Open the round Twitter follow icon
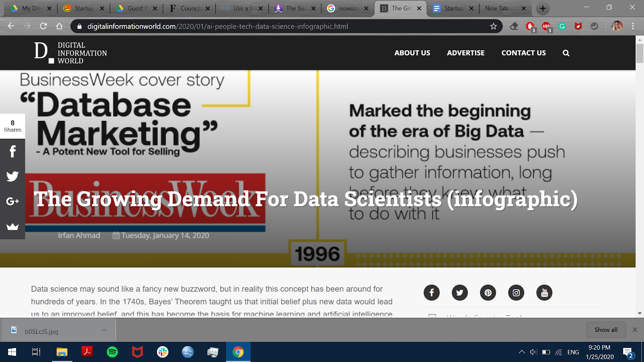This screenshot has height=362, width=644. point(460,292)
